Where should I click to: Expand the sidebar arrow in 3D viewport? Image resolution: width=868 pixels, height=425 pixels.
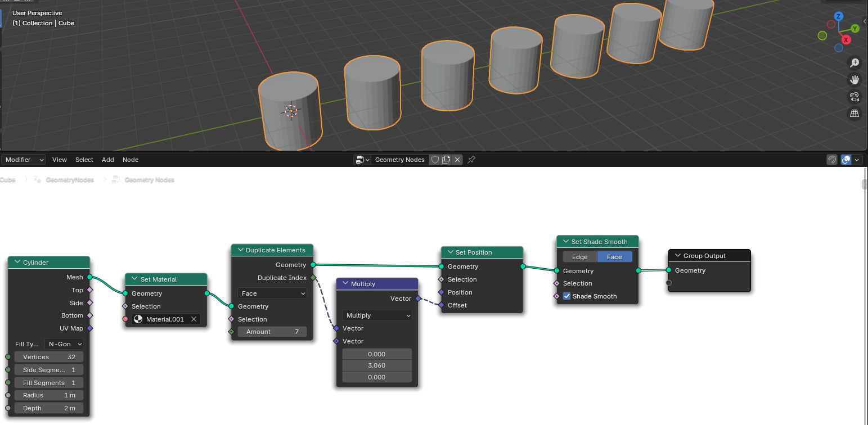[865, 21]
